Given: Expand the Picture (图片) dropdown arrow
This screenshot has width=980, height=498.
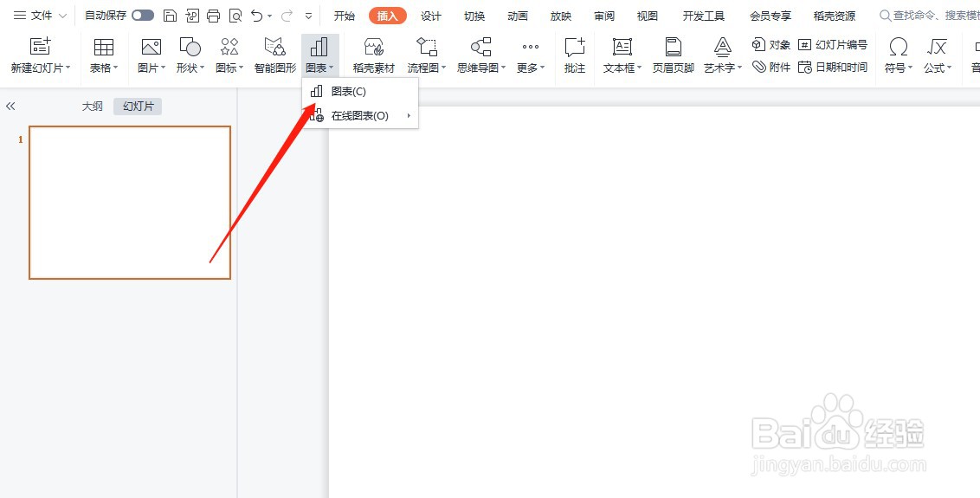Looking at the screenshot, I should coord(163,68).
